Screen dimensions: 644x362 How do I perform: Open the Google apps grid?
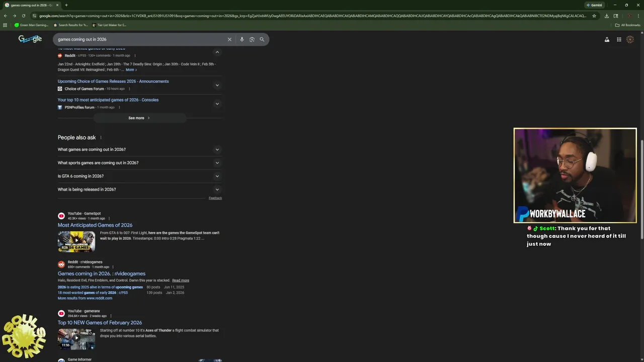click(x=619, y=39)
